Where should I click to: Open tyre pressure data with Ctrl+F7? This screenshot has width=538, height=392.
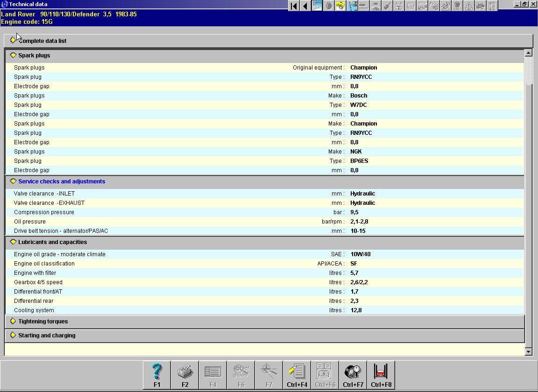353,375
